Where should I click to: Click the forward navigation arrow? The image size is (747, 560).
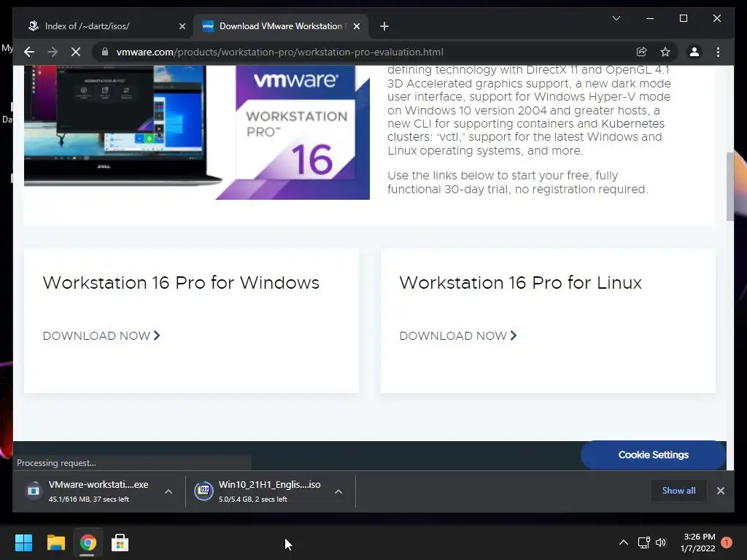click(x=53, y=52)
